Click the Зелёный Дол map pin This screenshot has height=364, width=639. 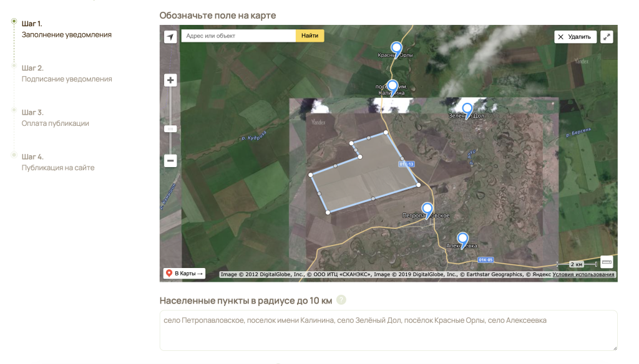[467, 110]
